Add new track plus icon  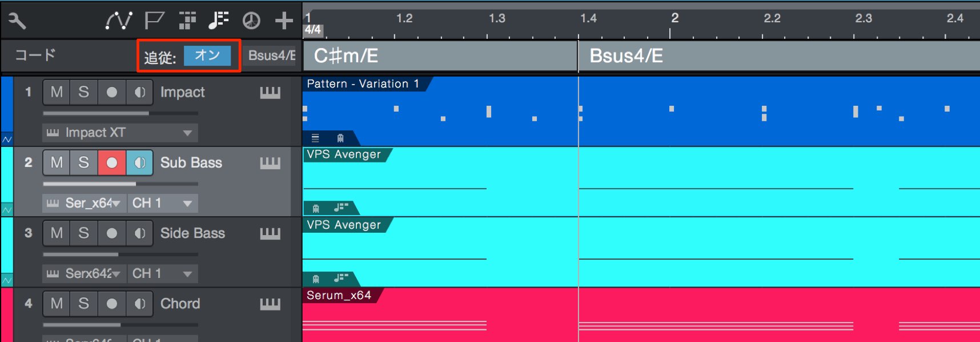(x=284, y=21)
